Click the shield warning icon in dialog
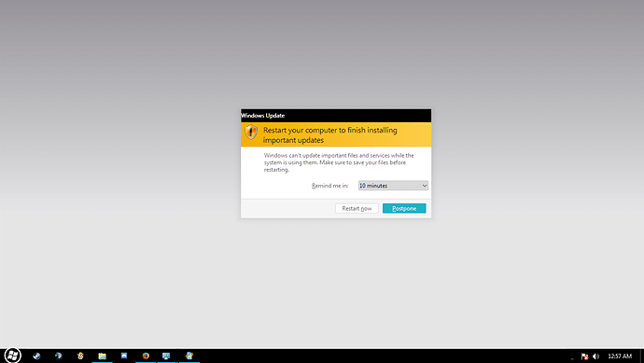 [251, 133]
